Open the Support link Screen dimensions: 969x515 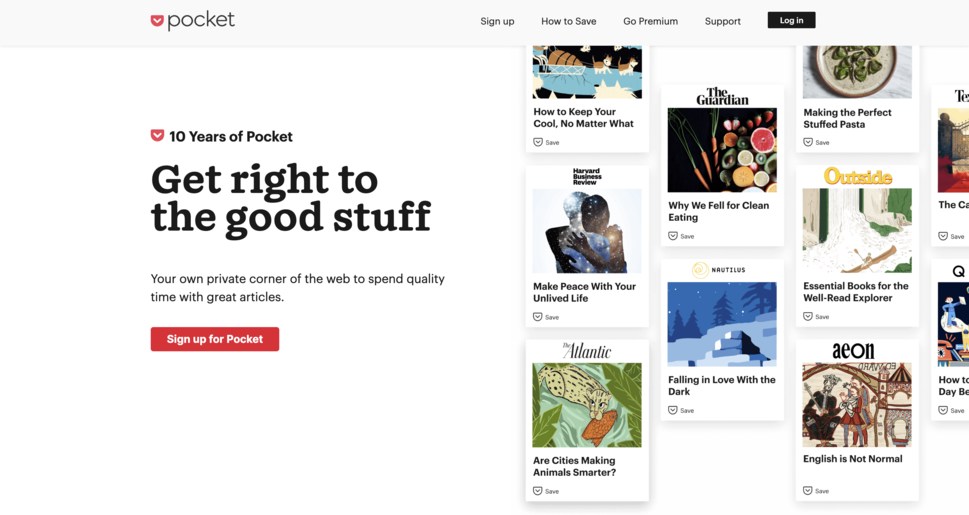pos(722,21)
